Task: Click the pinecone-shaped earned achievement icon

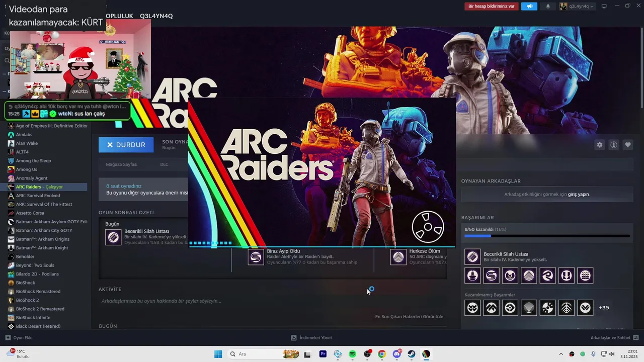Action: (529, 276)
